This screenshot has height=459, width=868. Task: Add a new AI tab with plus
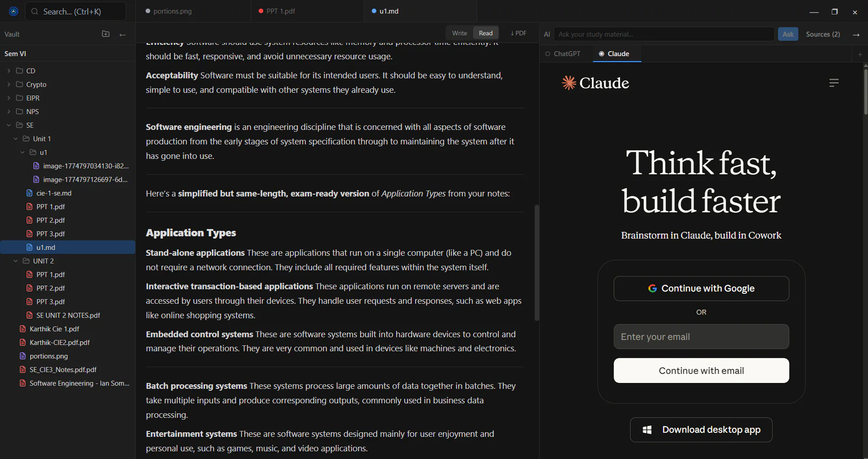(x=860, y=54)
